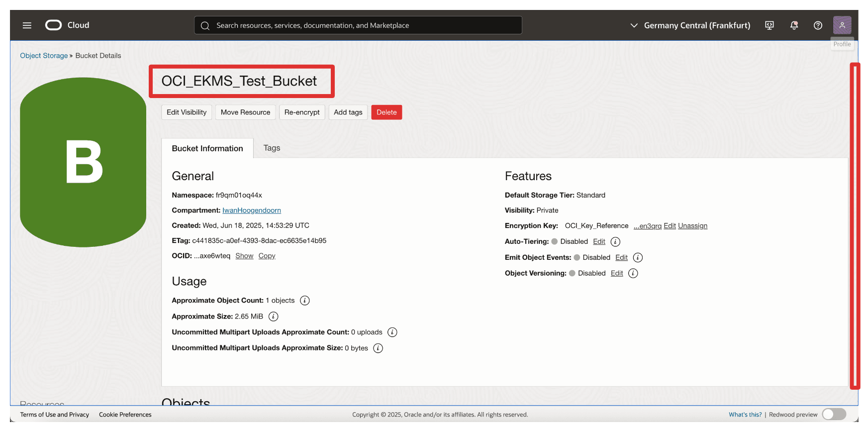Select the OCI_EKMS_Test_Bucket title text
This screenshot has height=432, width=868.
pyautogui.click(x=239, y=81)
